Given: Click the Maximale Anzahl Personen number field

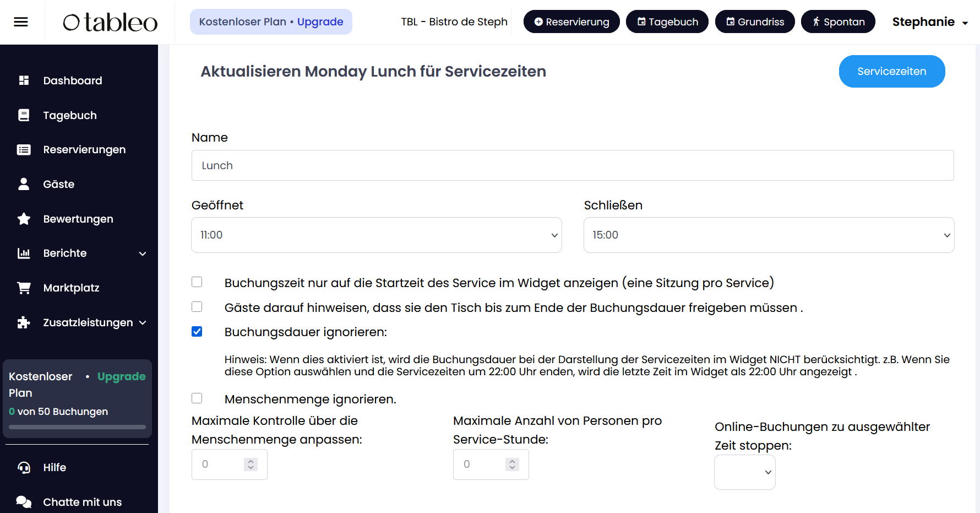Looking at the screenshot, I should [491, 465].
